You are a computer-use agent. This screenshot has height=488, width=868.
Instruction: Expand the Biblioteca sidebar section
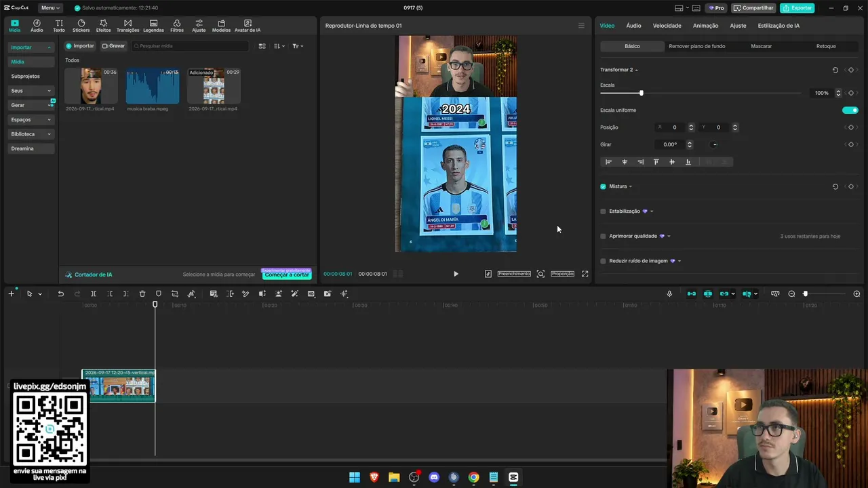click(31, 134)
